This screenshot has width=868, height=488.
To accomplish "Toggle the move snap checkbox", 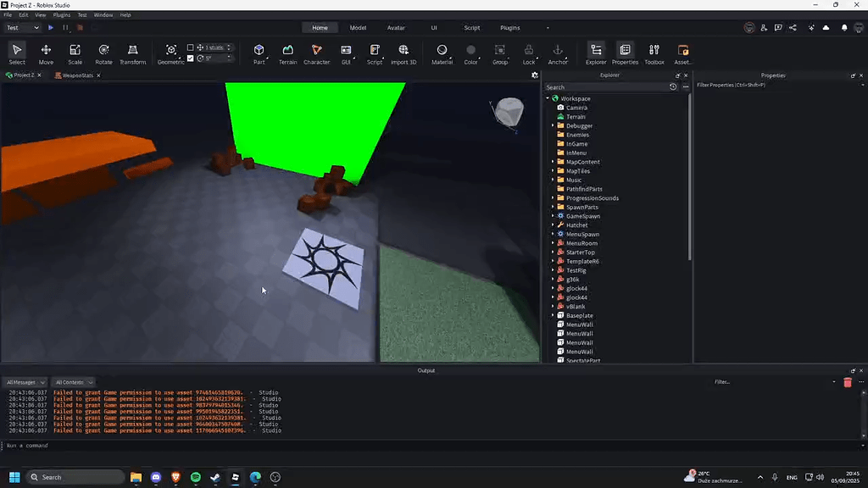I will coord(190,47).
